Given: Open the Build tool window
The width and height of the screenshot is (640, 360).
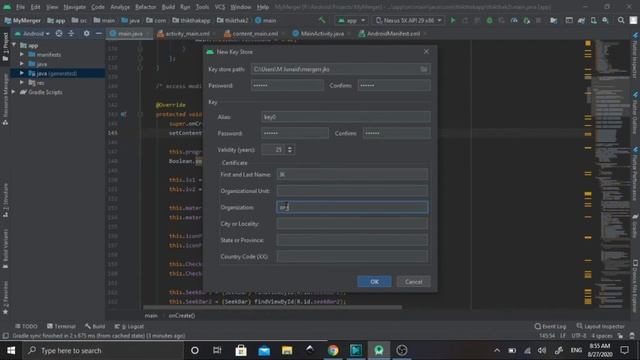Looking at the screenshot, I should click(x=95, y=326).
